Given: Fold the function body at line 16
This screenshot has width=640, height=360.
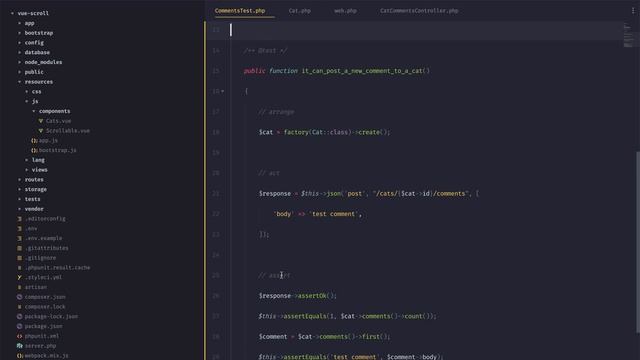Looking at the screenshot, I should 222,91.
